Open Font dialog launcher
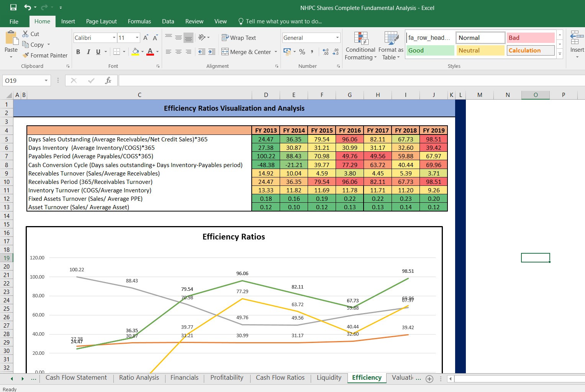The image size is (585, 392). click(x=158, y=66)
